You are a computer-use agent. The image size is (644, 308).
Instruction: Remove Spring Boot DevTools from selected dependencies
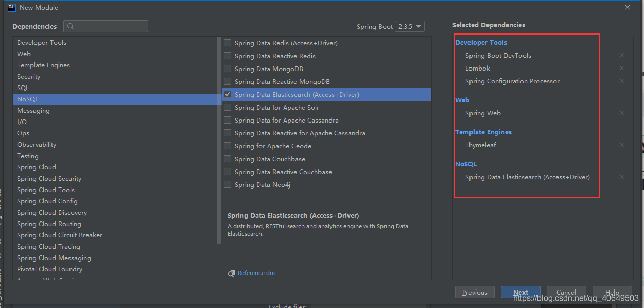(x=622, y=55)
